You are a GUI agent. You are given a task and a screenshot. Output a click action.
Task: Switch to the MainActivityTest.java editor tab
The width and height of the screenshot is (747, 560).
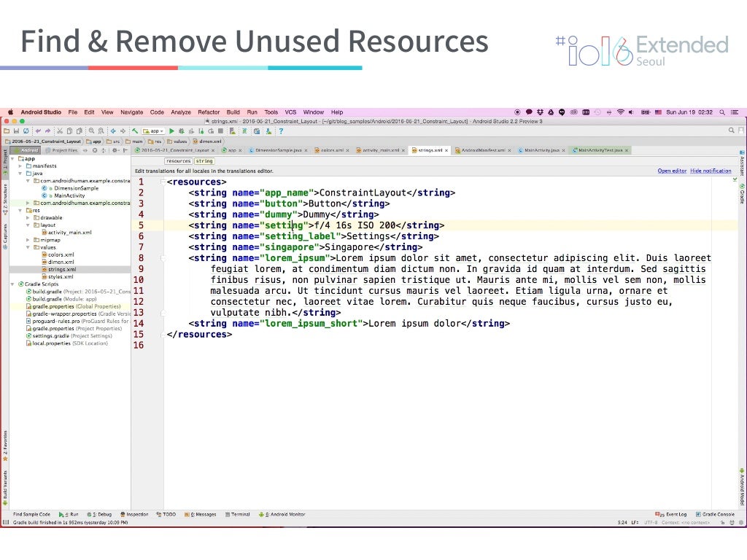tap(600, 150)
